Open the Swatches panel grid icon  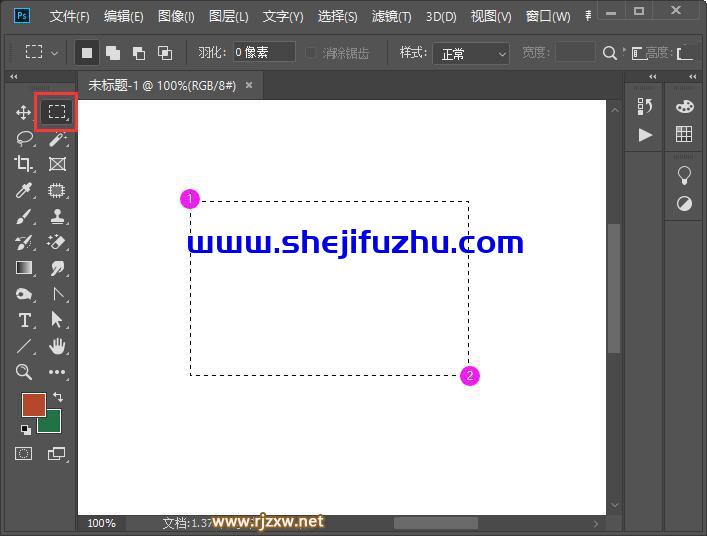tap(684, 134)
